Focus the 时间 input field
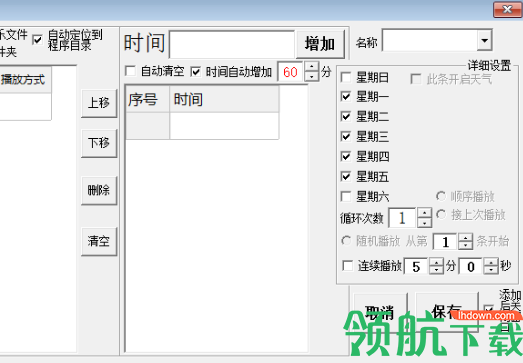 pos(232,44)
